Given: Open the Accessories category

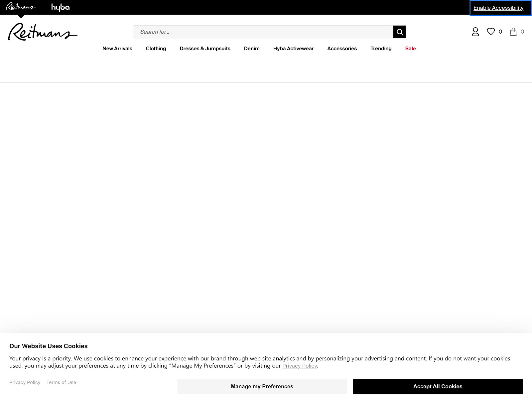Looking at the screenshot, I should (342, 48).
